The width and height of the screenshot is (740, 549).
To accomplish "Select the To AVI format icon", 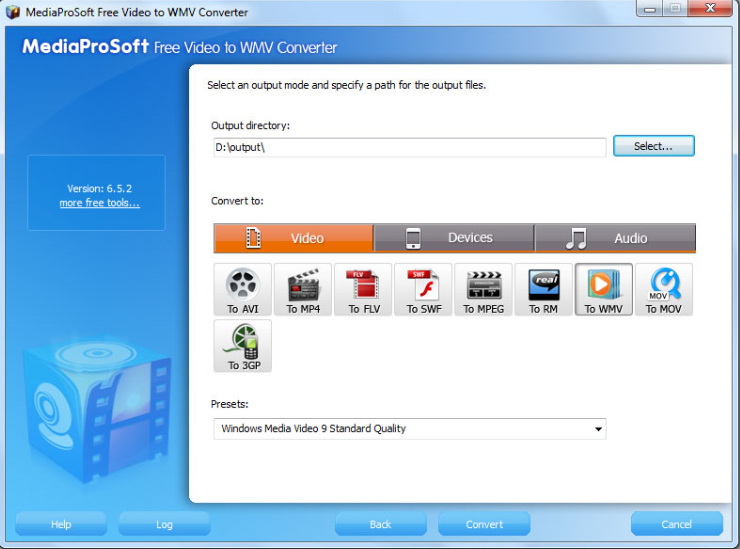I will point(243,289).
